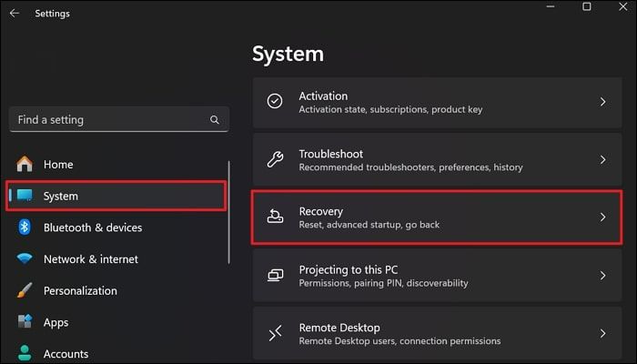637x364 pixels.
Task: Click the Find a setting search box
Action: 109,119
